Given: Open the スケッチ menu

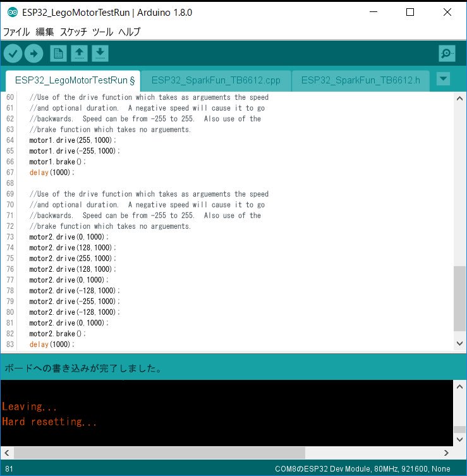Looking at the screenshot, I should coord(73,32).
